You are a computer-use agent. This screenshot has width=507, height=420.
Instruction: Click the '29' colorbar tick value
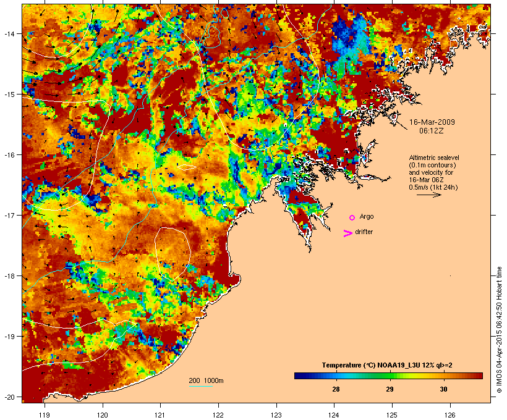coord(390,389)
